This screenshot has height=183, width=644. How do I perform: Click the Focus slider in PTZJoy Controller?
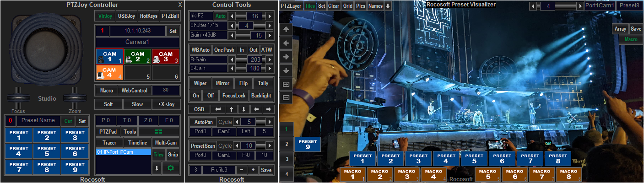point(18,97)
